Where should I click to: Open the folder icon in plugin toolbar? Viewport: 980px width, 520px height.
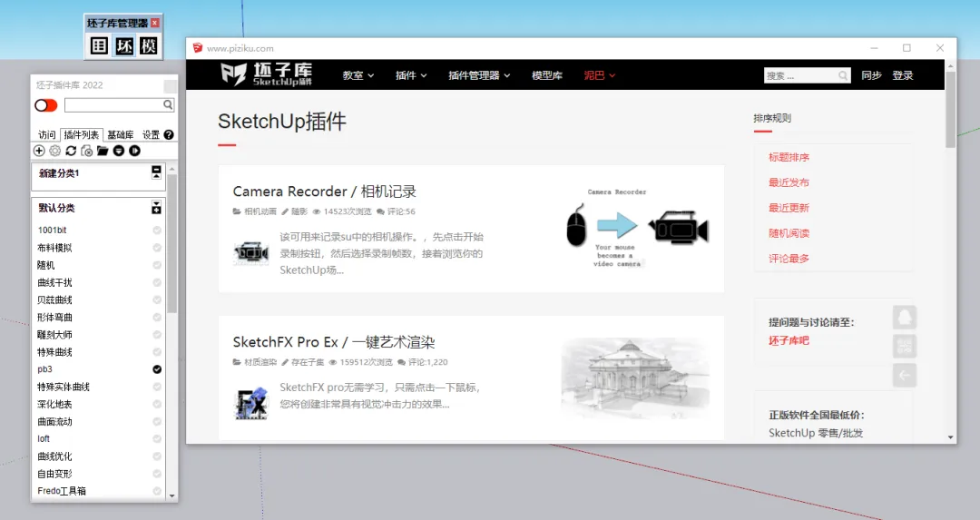[103, 151]
